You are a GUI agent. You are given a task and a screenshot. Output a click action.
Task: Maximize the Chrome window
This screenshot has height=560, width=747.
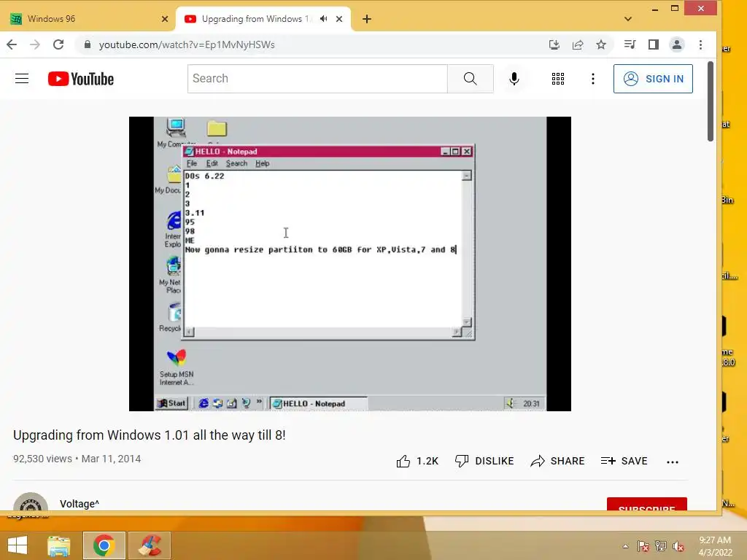[x=675, y=9]
